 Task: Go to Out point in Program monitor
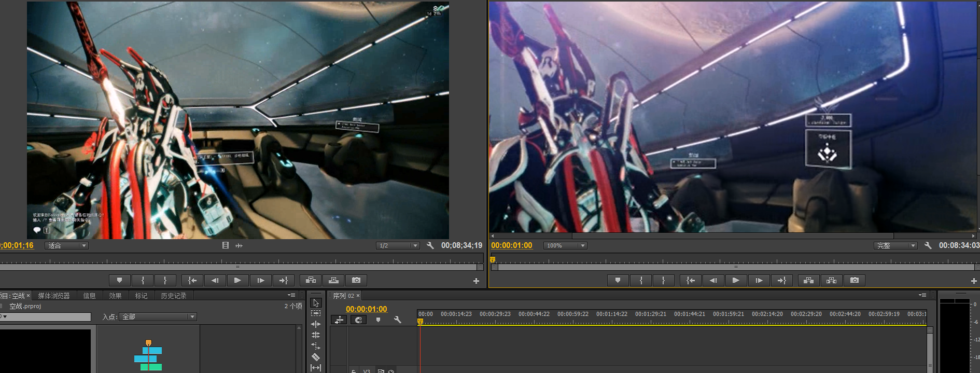(781, 280)
